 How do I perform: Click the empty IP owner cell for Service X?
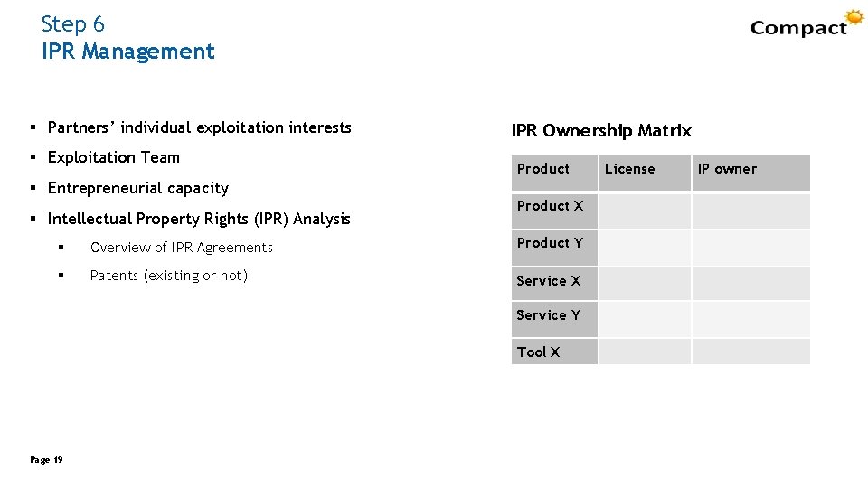pos(750,283)
